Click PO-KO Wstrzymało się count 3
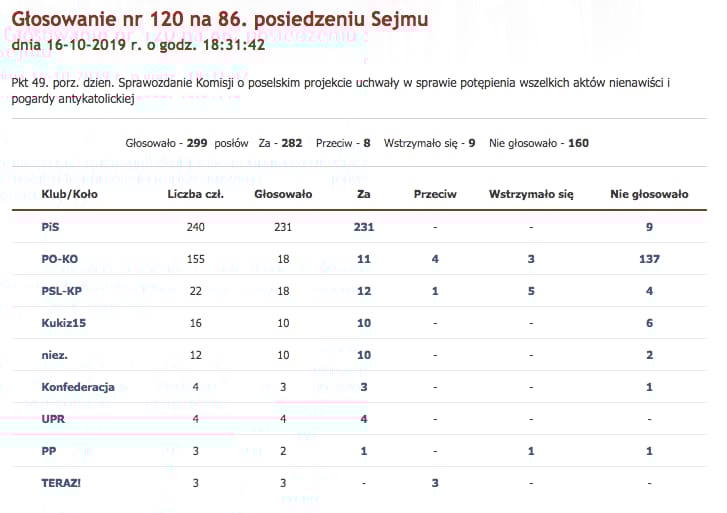The width and height of the screenshot is (727, 513). [x=531, y=259]
